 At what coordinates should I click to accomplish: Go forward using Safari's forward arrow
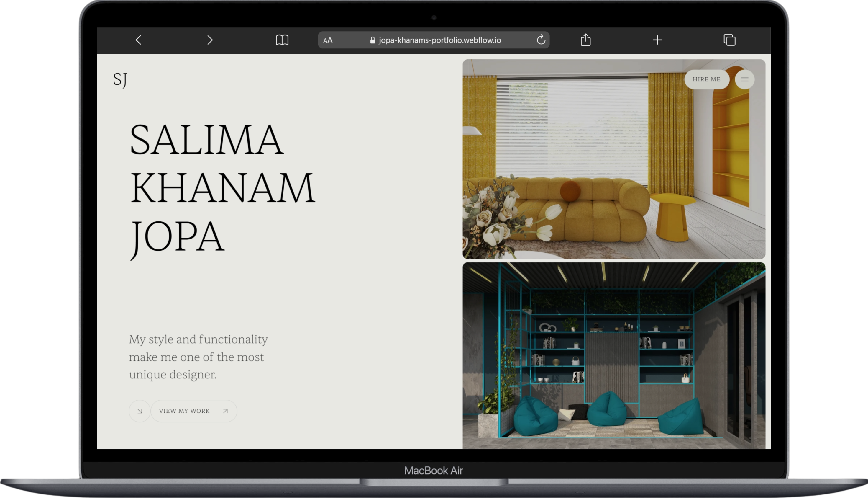tap(210, 40)
